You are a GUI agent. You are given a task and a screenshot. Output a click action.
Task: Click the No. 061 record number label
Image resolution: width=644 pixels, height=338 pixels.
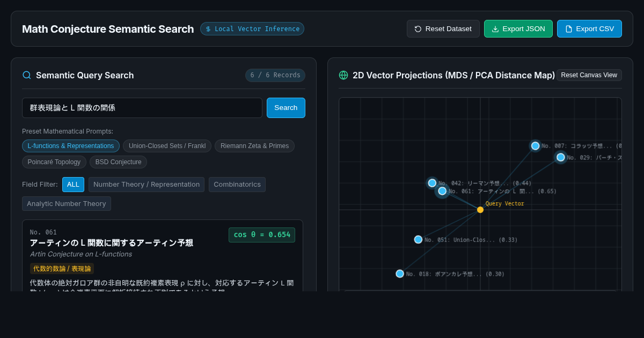point(43,232)
